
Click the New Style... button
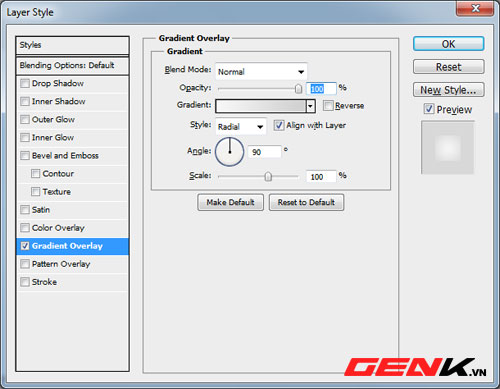coord(448,90)
